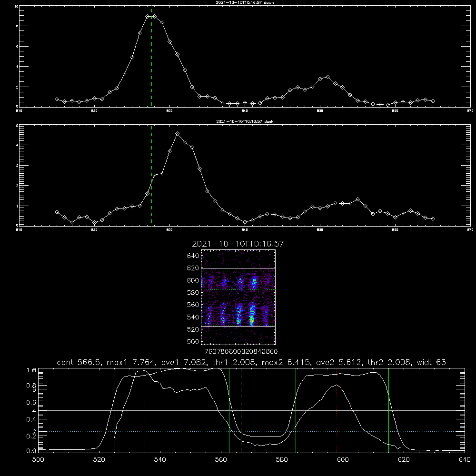The image size is (476, 476).
Task: Click the x-axis labels under spectral image
Action: (x=241, y=352)
